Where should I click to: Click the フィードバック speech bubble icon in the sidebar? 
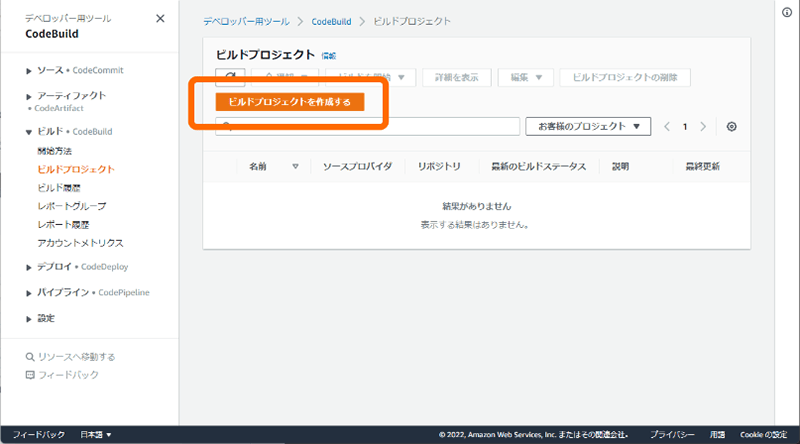click(x=30, y=375)
